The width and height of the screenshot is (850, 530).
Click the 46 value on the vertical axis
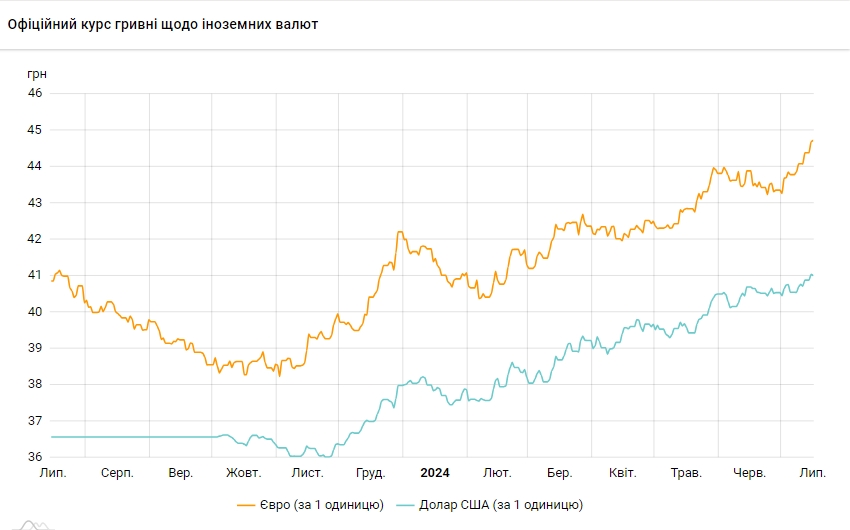(x=35, y=93)
